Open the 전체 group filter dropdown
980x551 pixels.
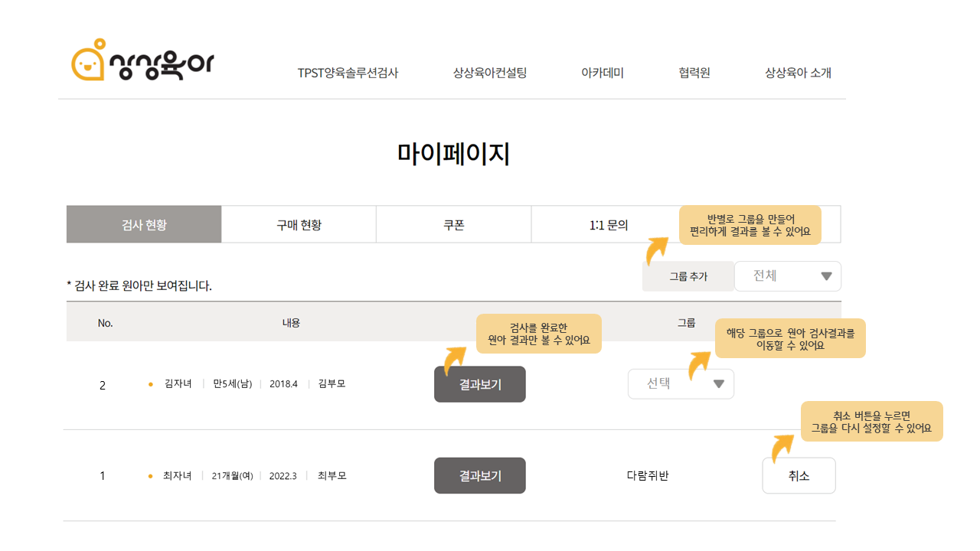coord(787,276)
